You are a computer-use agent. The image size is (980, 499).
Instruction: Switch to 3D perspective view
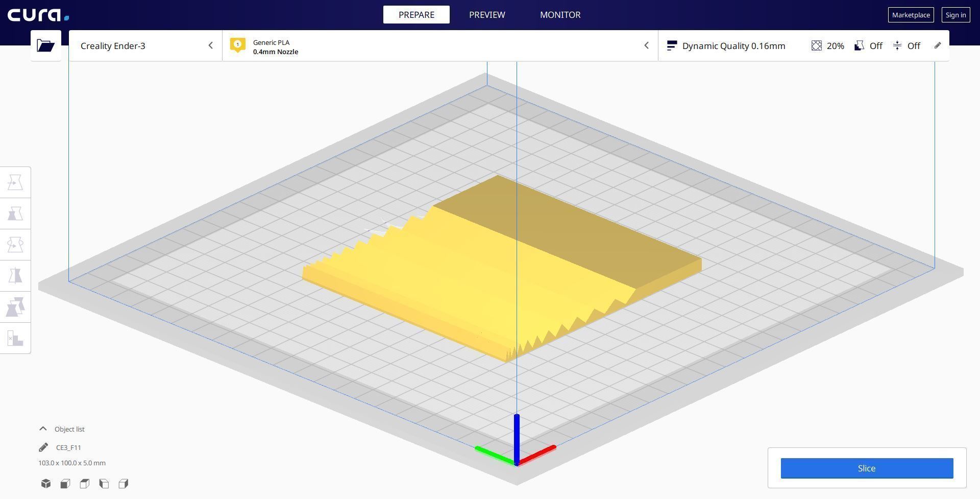[x=46, y=484]
